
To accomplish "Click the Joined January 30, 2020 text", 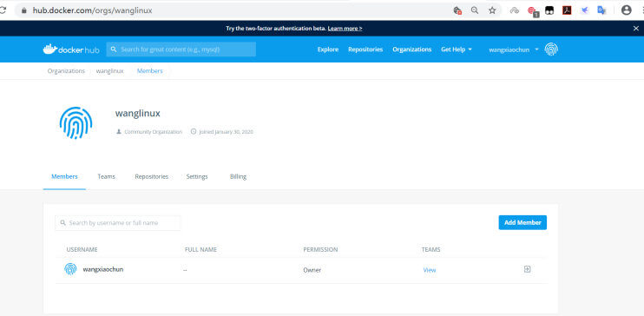I will pyautogui.click(x=226, y=132).
